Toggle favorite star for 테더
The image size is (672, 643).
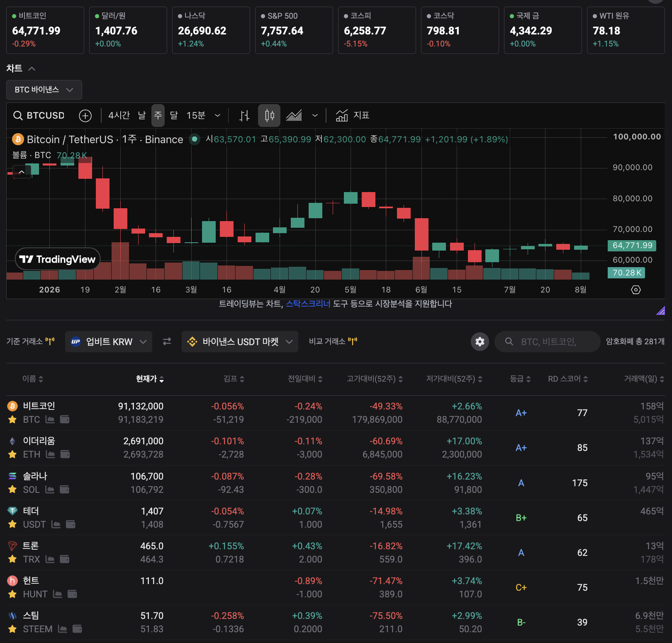[x=12, y=524]
